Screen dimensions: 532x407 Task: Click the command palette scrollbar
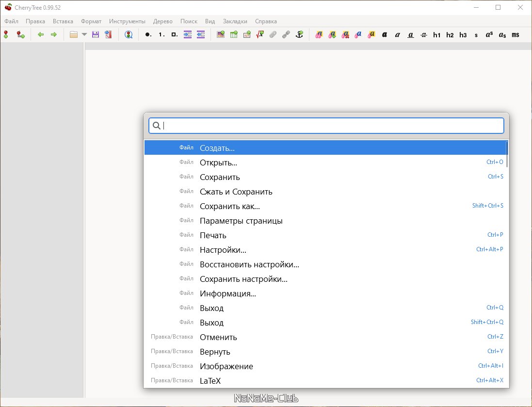(507, 154)
